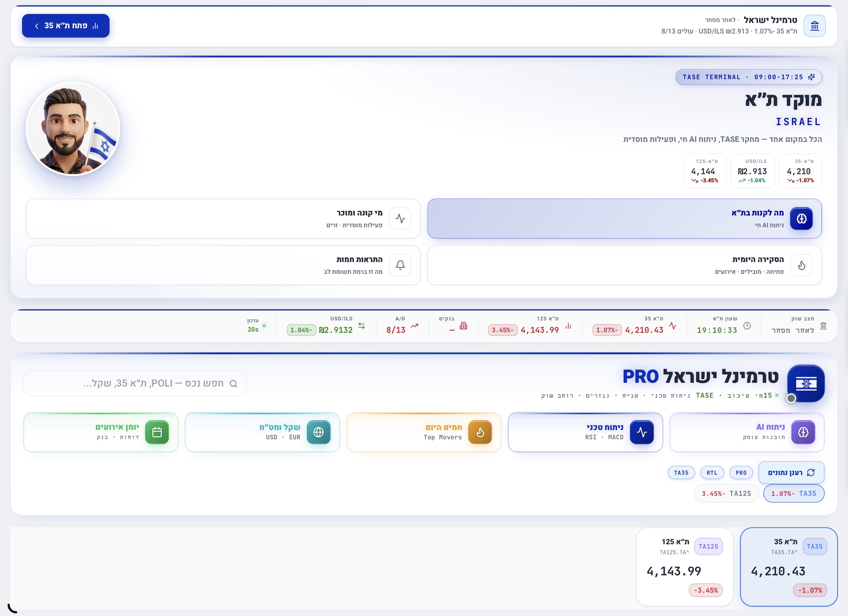Select the TA35 -1.07% pill
The width and height of the screenshot is (848, 616).
click(x=794, y=493)
